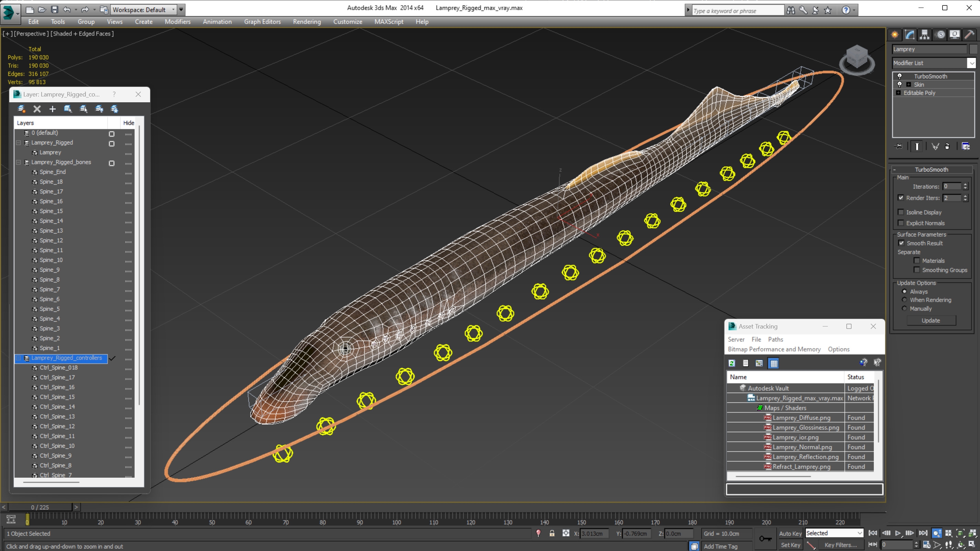Click Iterations spinner arrows
Screen dimensions: 980x551
click(x=965, y=186)
